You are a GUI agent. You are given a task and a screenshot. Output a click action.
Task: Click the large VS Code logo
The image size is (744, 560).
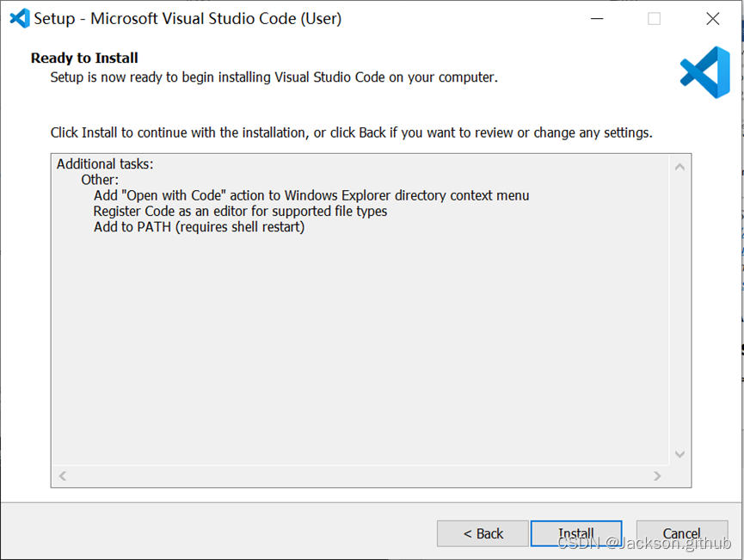click(x=704, y=72)
